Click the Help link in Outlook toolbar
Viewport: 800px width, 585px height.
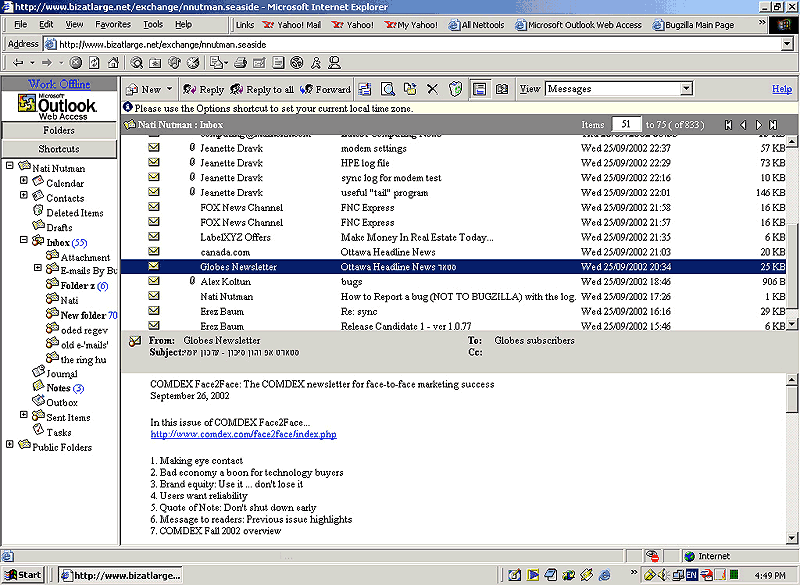(782, 89)
